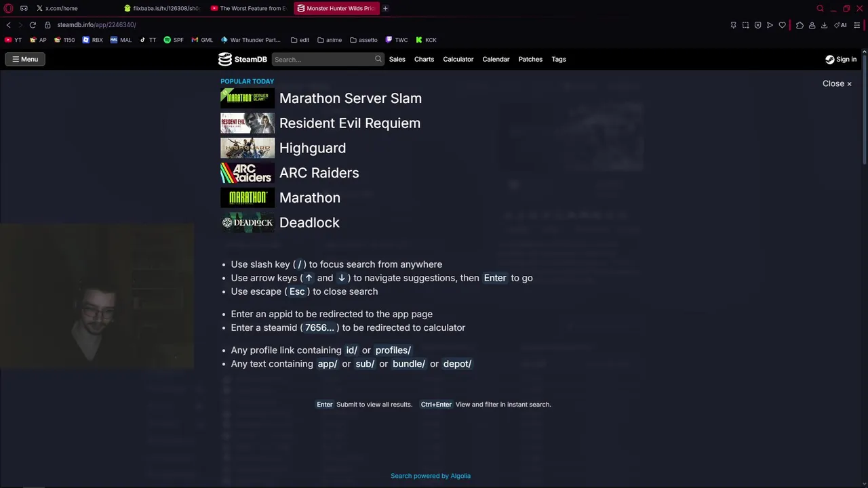
Task: Open the TT TikTok bookmark
Action: click(148, 40)
